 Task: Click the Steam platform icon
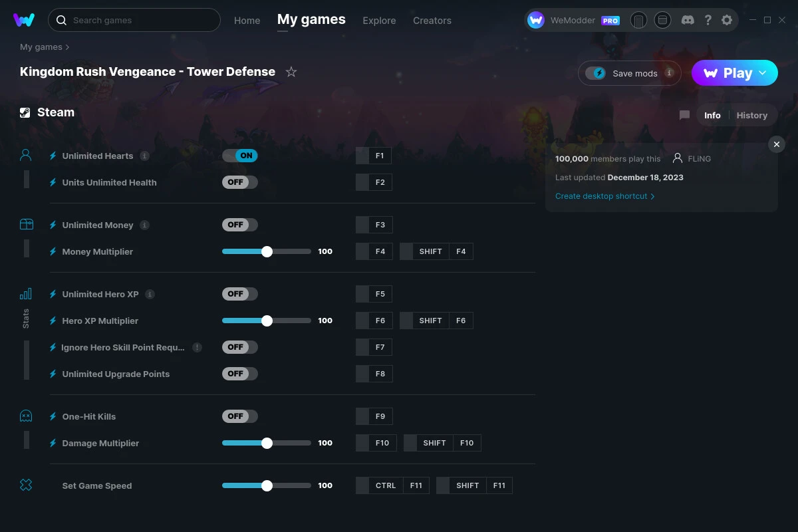coord(25,112)
